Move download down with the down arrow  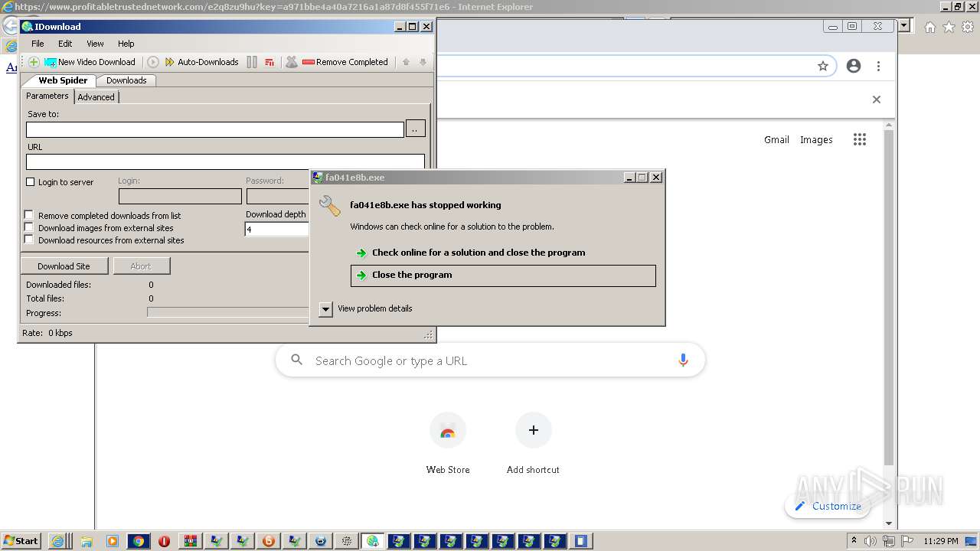pos(423,62)
